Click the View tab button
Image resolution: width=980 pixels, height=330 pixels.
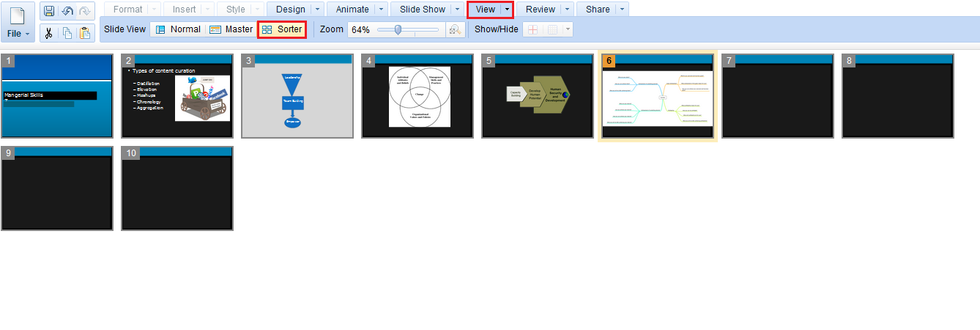click(x=485, y=10)
